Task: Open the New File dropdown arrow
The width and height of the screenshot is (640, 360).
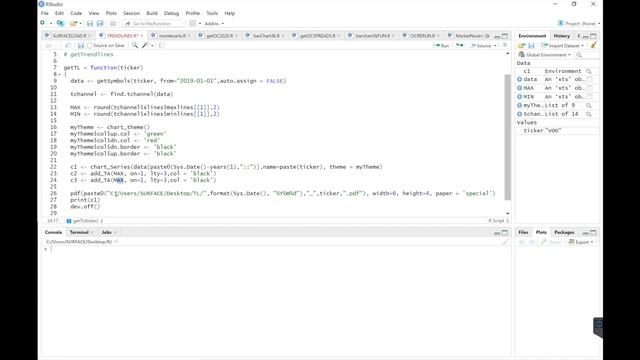Action: 51,24
